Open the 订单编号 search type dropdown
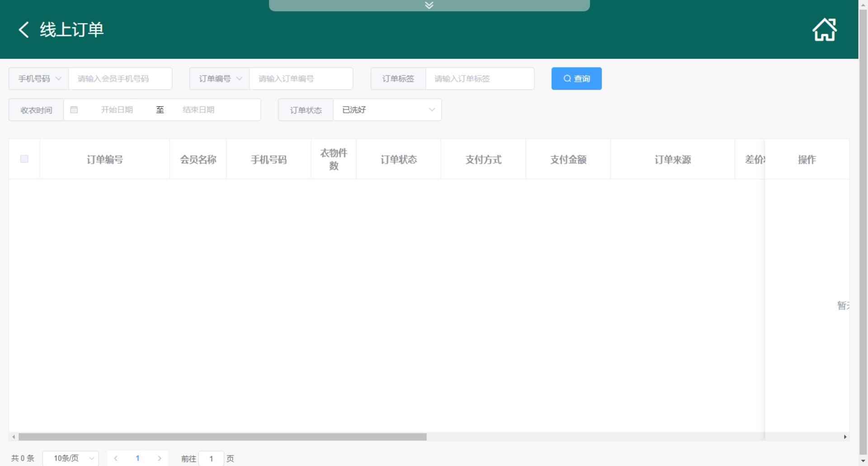This screenshot has width=868, height=466. [220, 79]
